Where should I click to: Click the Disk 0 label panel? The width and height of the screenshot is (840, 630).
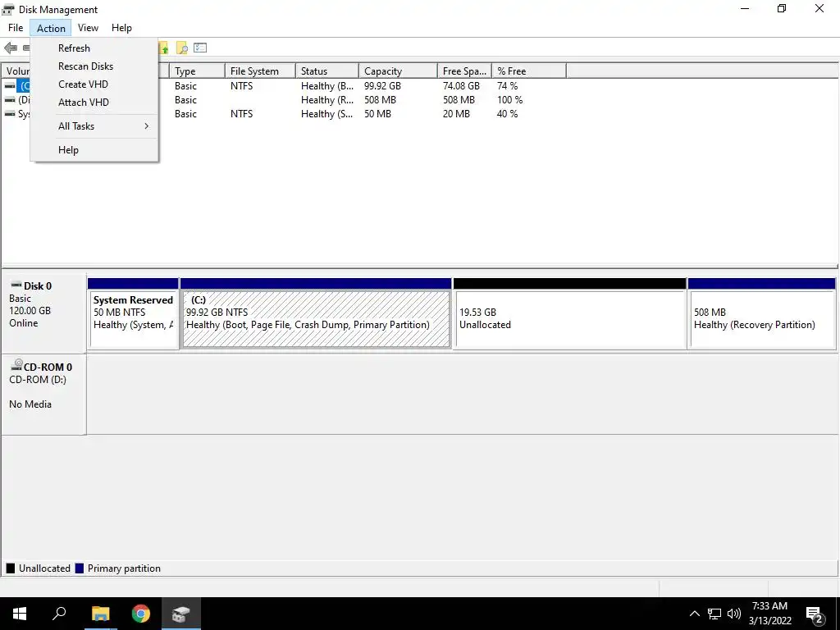click(43, 313)
